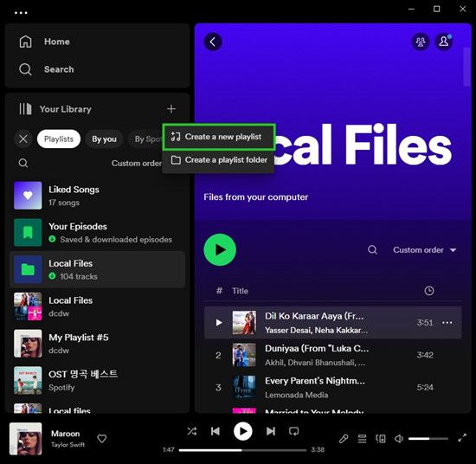Open Liked Songs playlist
The height and width of the screenshot is (464, 476).
[x=98, y=196]
